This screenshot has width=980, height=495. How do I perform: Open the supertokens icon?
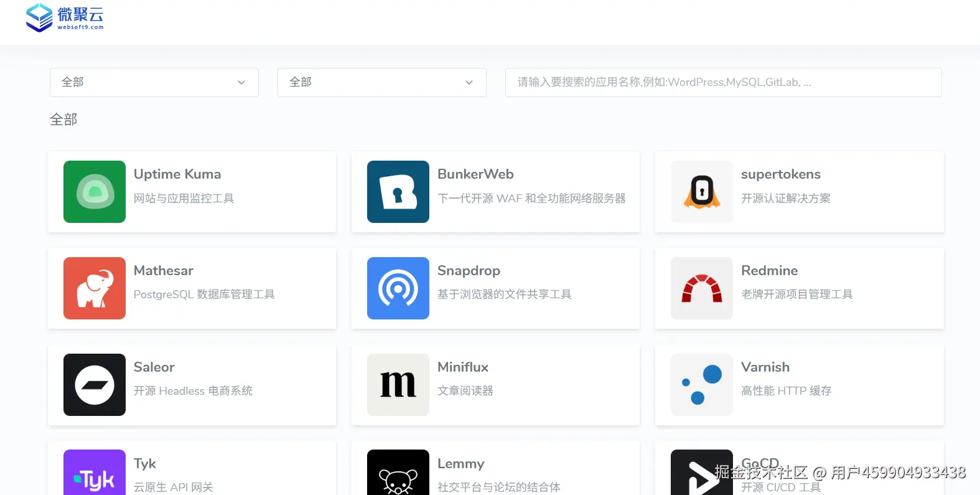(702, 192)
